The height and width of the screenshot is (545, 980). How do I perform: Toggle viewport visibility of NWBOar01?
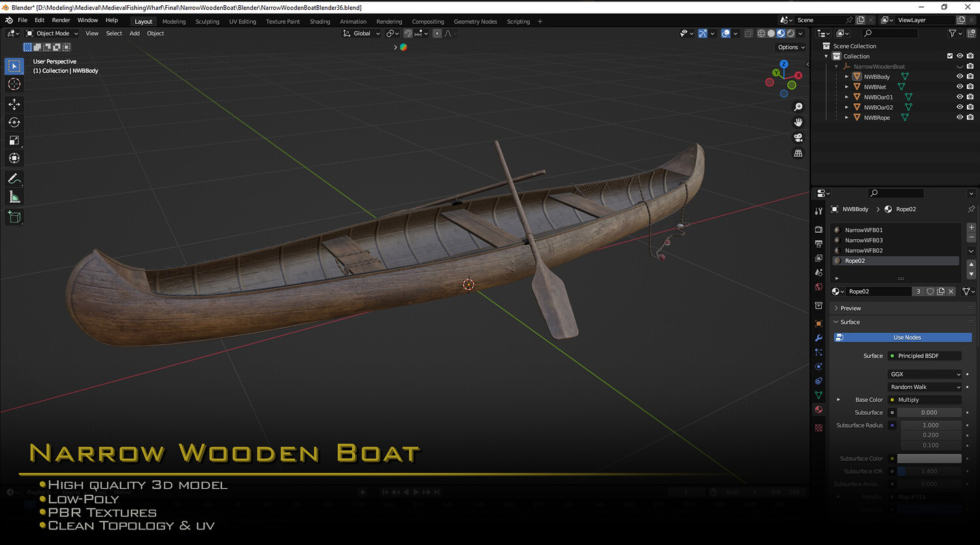[x=960, y=97]
